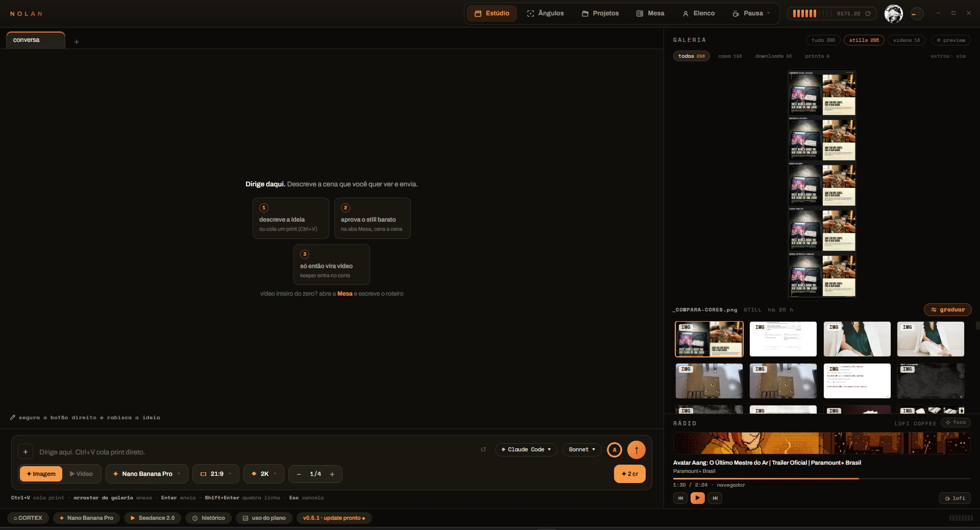Click the lofi station button

(955, 498)
